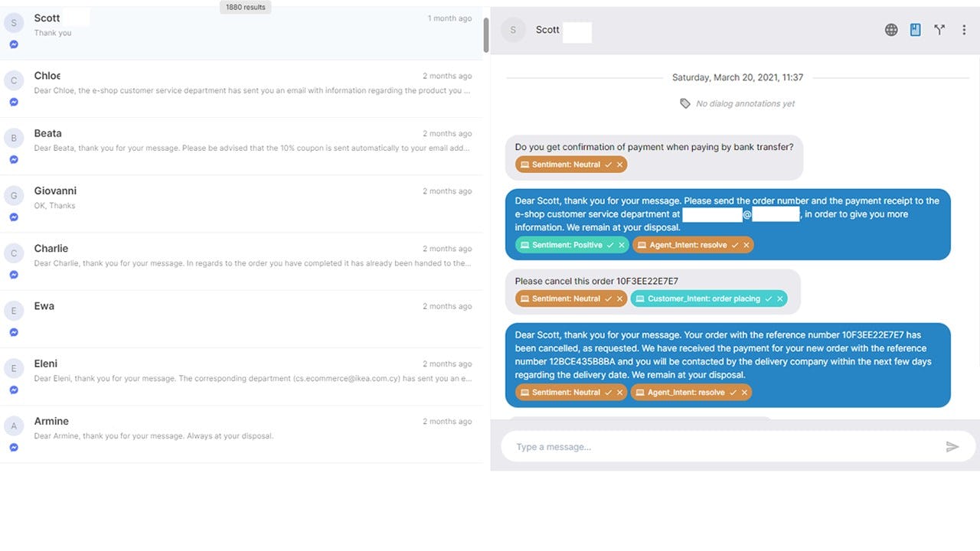
Task: Open the blue bookmark notes icon
Action: 915,30
